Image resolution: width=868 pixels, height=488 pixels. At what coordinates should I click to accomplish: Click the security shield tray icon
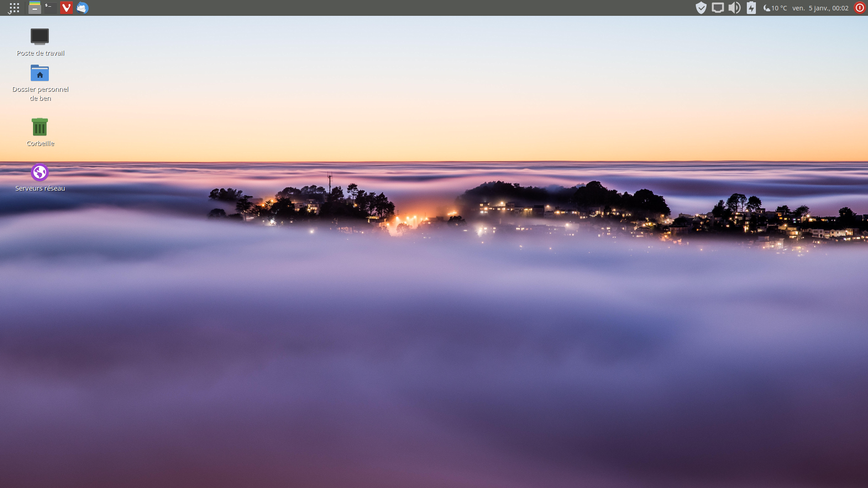(x=701, y=8)
